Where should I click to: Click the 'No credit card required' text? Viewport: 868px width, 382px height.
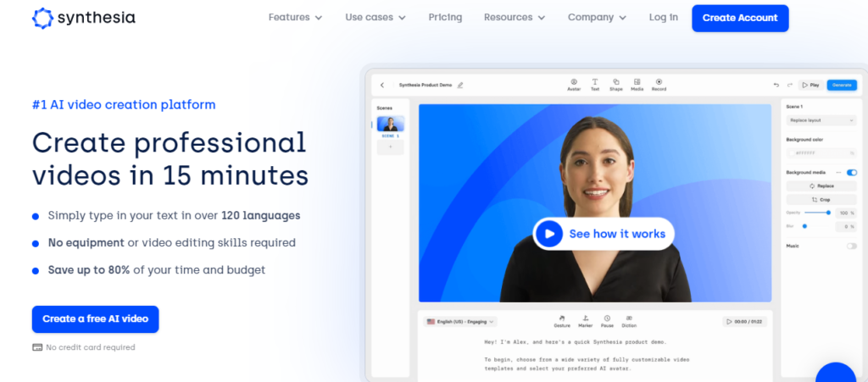(90, 347)
